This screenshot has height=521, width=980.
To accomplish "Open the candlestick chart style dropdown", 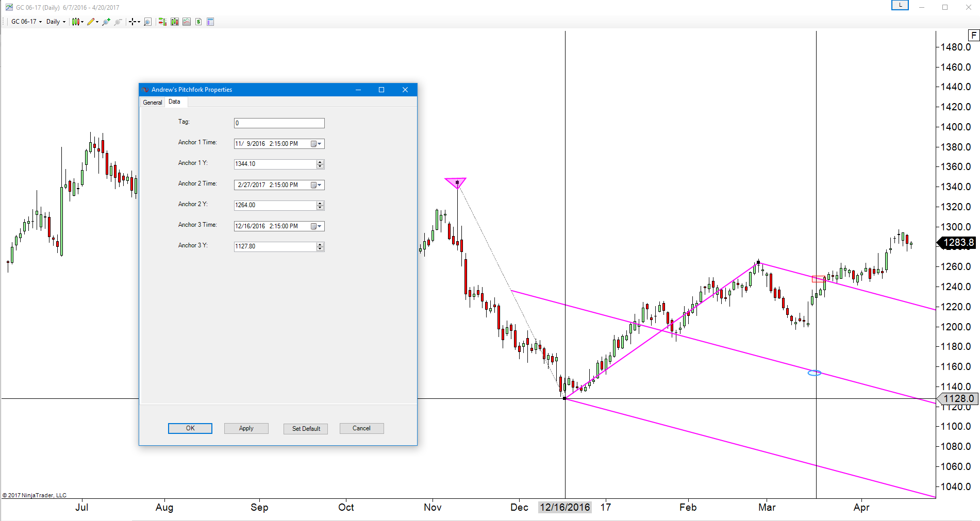I will point(77,22).
